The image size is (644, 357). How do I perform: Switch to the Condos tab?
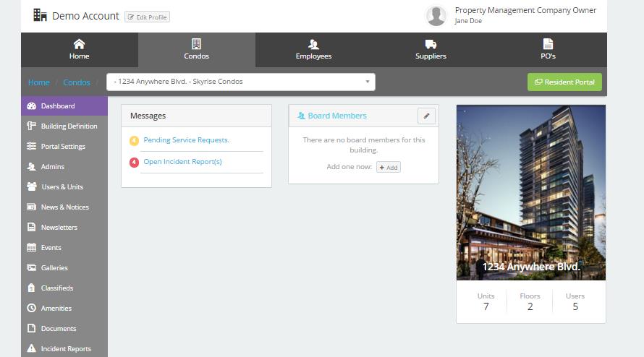pos(196,50)
